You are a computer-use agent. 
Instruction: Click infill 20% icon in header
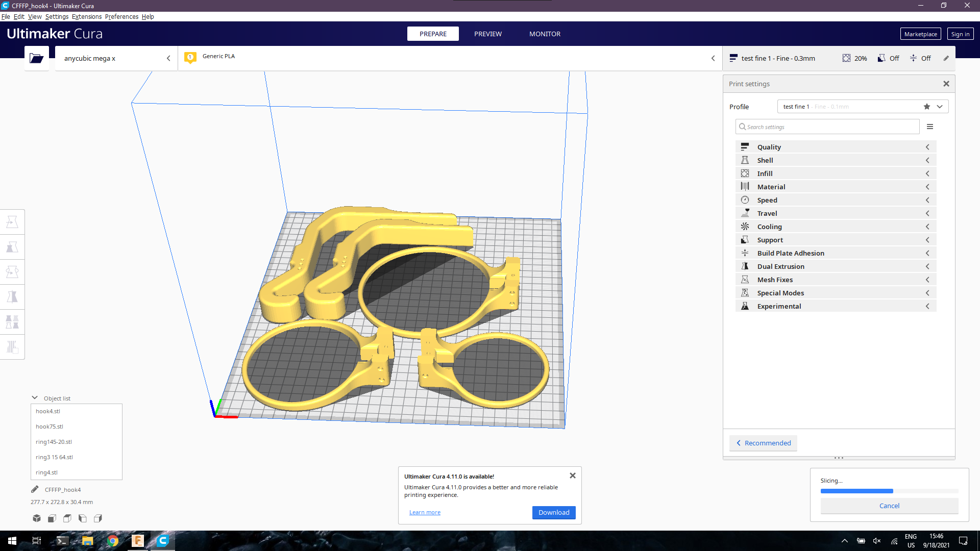click(x=846, y=58)
